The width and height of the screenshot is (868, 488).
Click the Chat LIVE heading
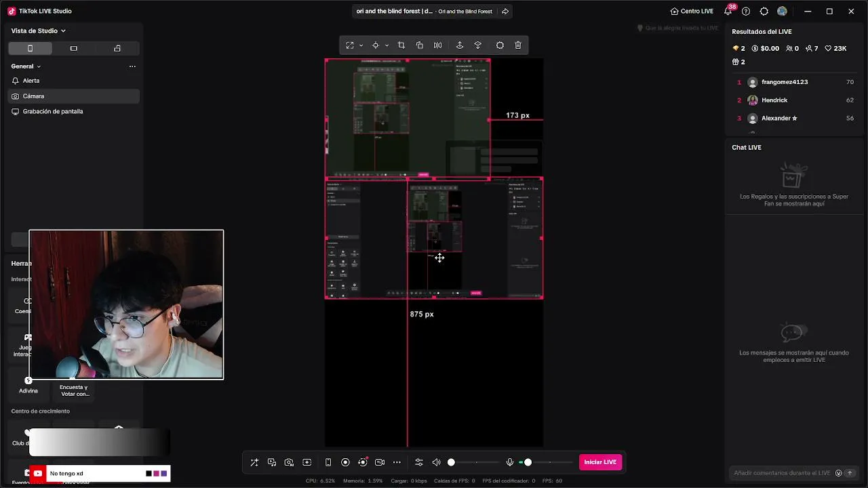pos(747,148)
